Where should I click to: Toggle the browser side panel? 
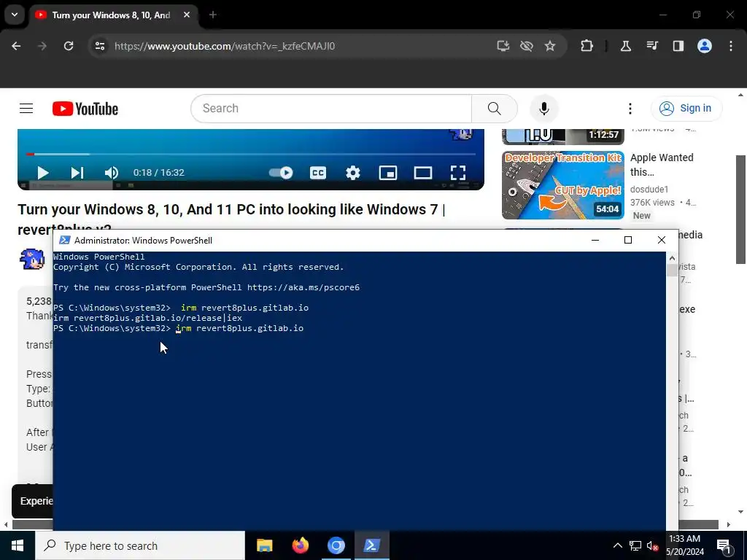pyautogui.click(x=678, y=46)
